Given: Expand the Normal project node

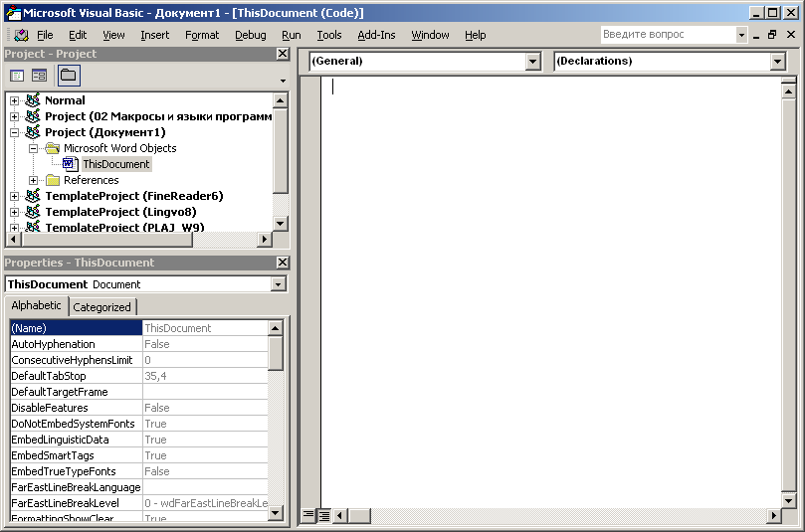Looking at the screenshot, I should click(x=14, y=101).
